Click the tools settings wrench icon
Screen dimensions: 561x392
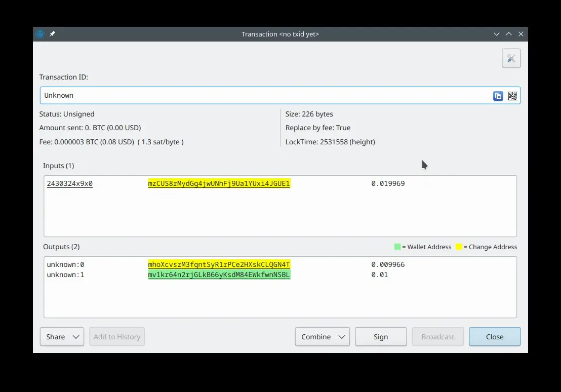pos(511,58)
